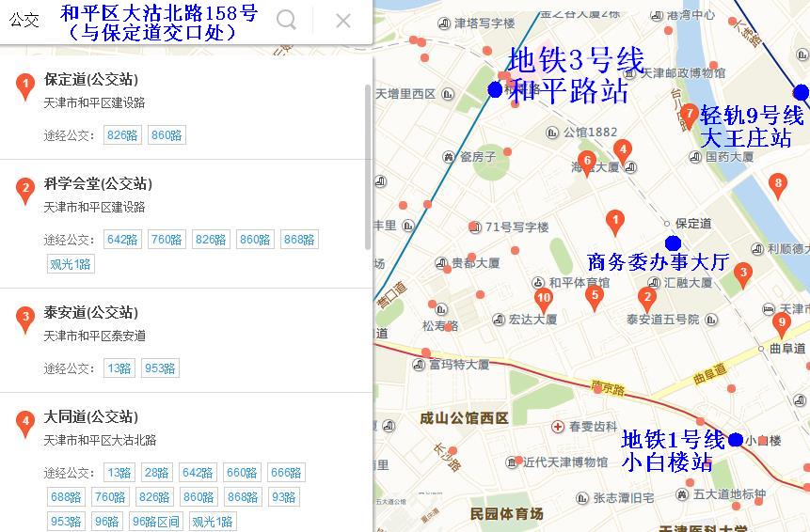Click 760路 under 科学会堂 stop
The image size is (810, 532).
click(x=167, y=240)
